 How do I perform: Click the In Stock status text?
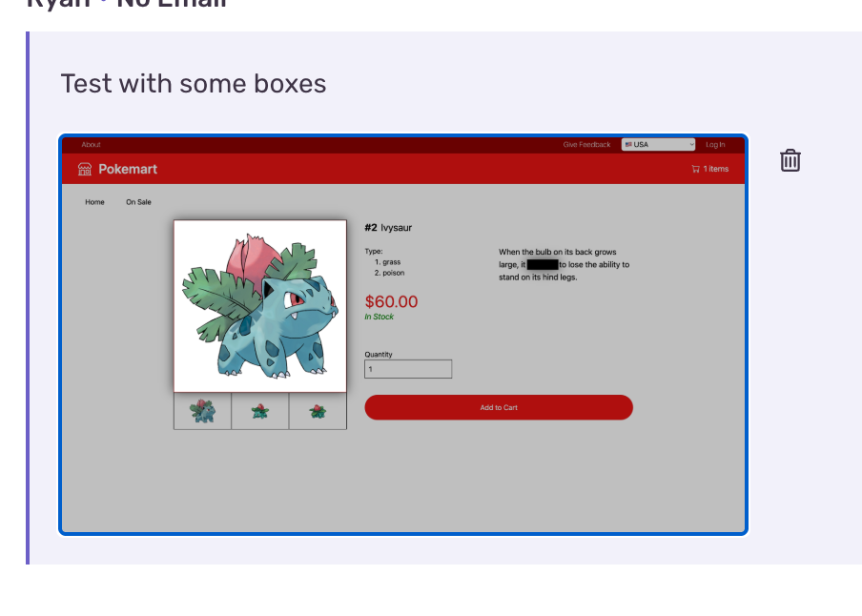coord(380,317)
